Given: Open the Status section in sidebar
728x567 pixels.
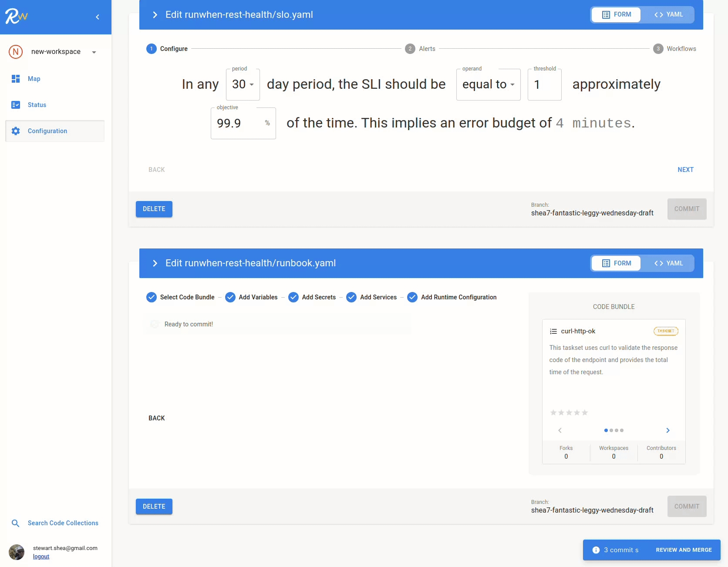Looking at the screenshot, I should [x=37, y=105].
